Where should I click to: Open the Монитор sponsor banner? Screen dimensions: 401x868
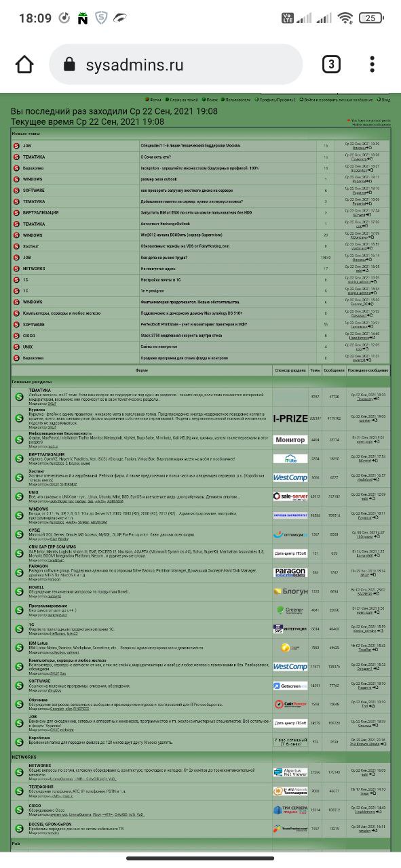coord(290,440)
